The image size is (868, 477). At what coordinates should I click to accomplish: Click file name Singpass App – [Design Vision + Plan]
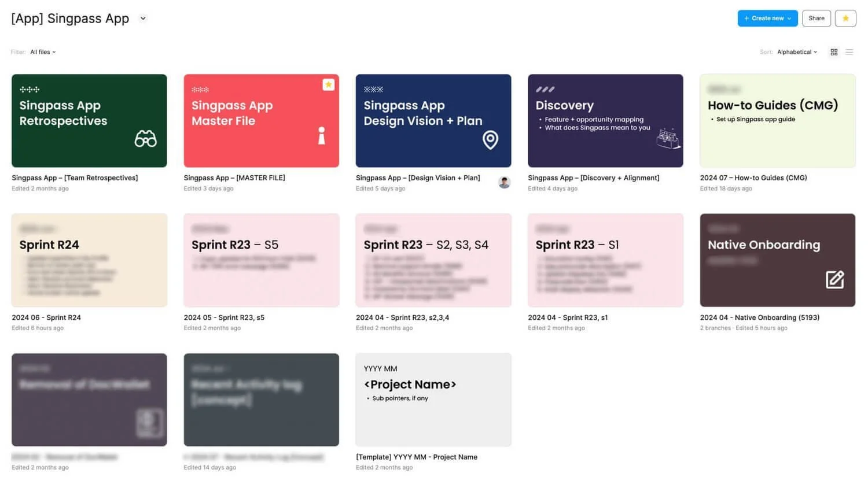(x=418, y=178)
